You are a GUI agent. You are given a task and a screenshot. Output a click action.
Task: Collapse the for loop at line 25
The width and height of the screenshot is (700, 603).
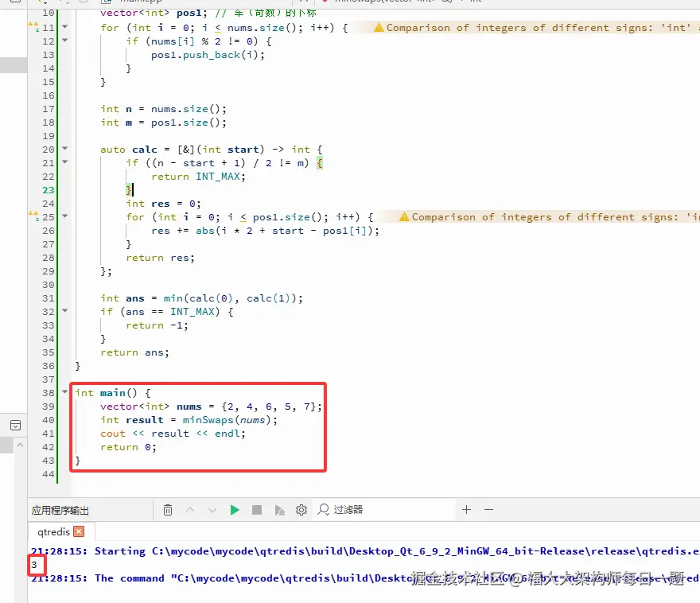64,216
